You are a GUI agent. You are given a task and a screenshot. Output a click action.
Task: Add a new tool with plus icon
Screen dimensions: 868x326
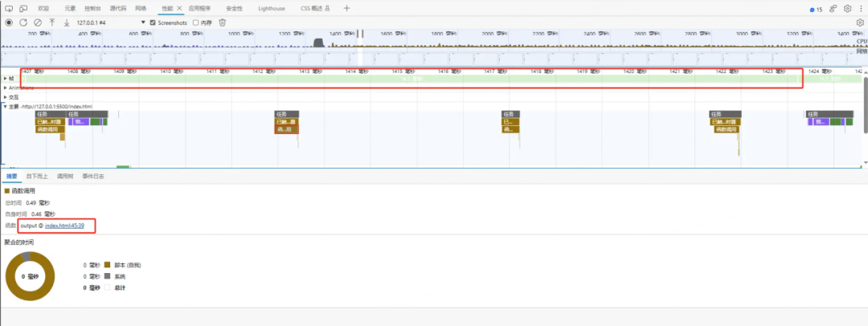tap(346, 9)
